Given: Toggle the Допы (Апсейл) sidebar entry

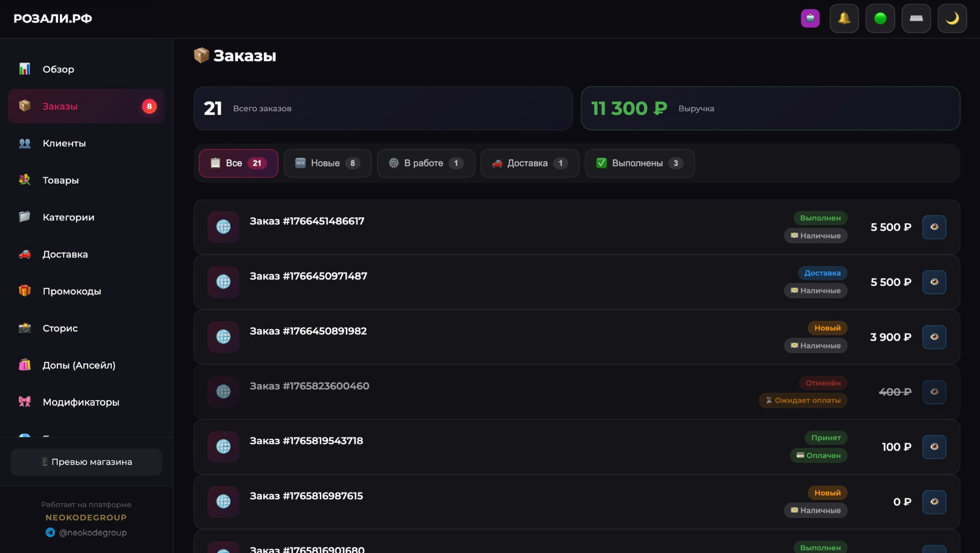Looking at the screenshot, I should (79, 365).
